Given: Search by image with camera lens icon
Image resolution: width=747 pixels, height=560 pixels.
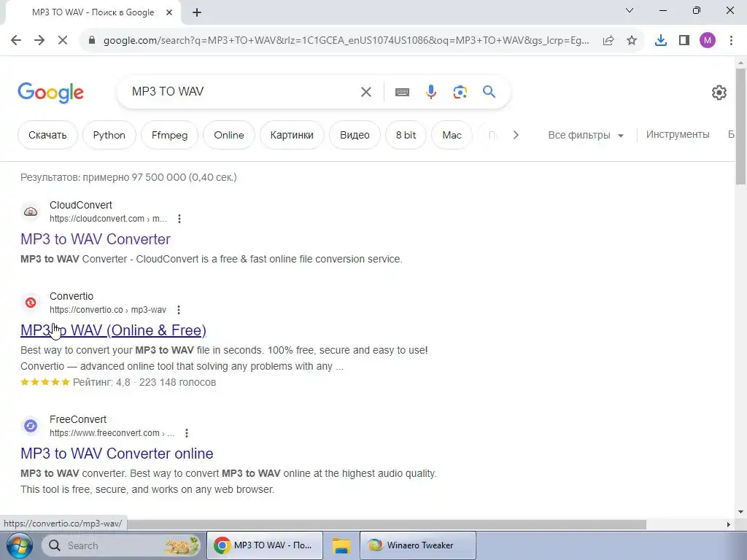Looking at the screenshot, I should pyautogui.click(x=460, y=92).
